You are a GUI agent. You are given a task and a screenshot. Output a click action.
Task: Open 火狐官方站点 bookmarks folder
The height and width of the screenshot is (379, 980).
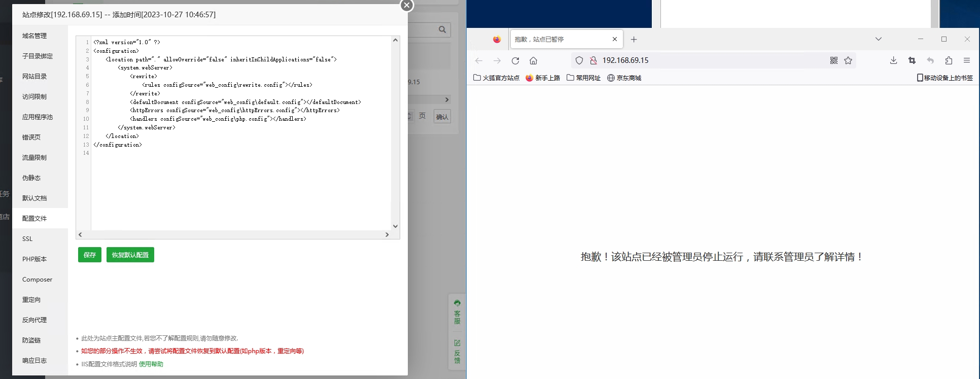point(496,78)
